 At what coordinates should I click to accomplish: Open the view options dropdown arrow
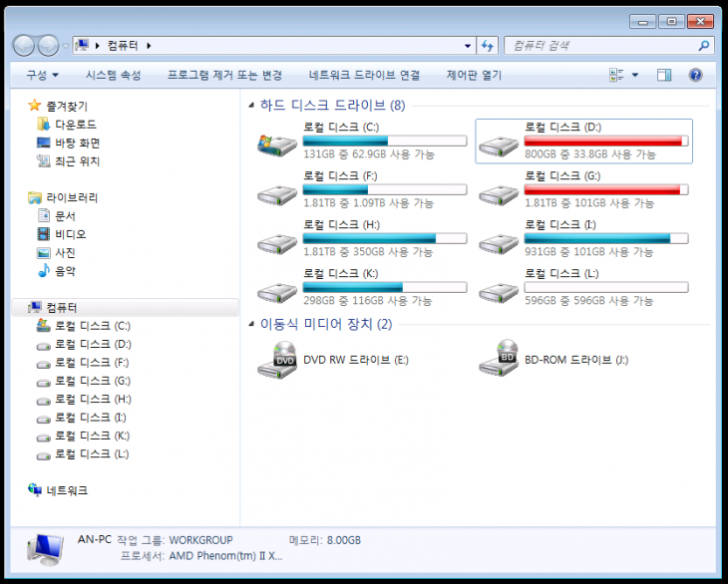coord(634,75)
